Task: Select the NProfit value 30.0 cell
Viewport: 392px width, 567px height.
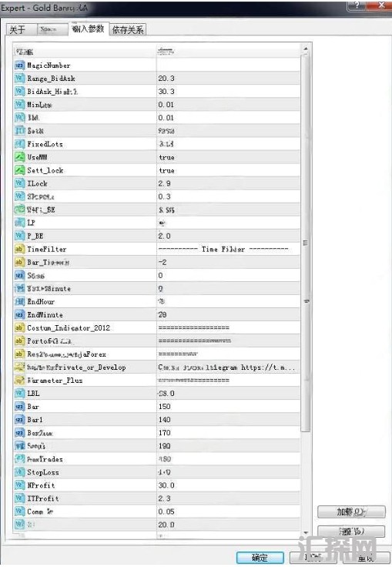Action: 228,485
